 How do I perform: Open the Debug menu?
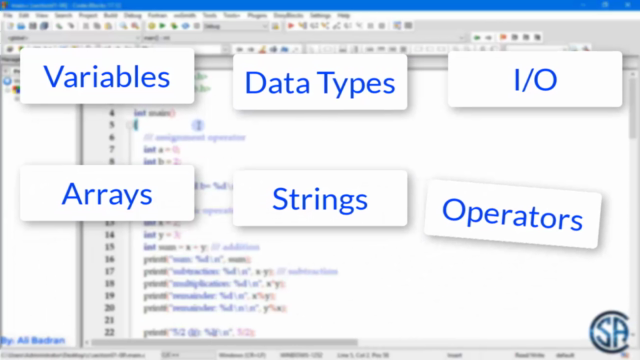133,16
